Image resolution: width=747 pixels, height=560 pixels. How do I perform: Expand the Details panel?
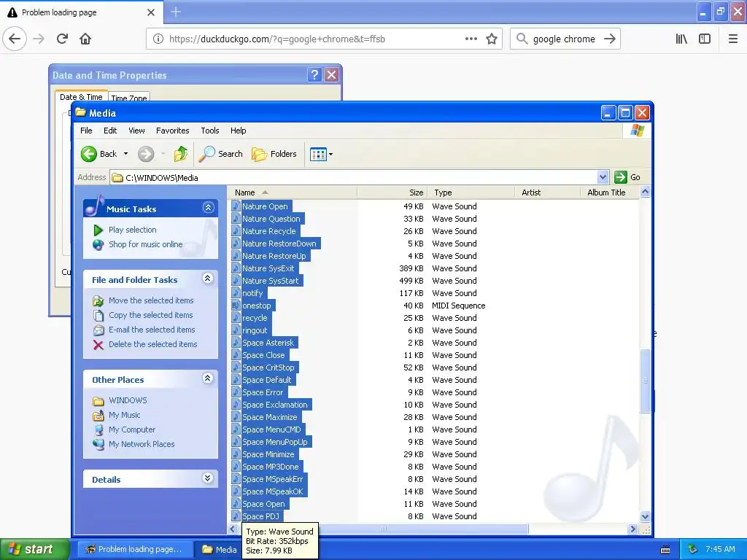click(208, 478)
